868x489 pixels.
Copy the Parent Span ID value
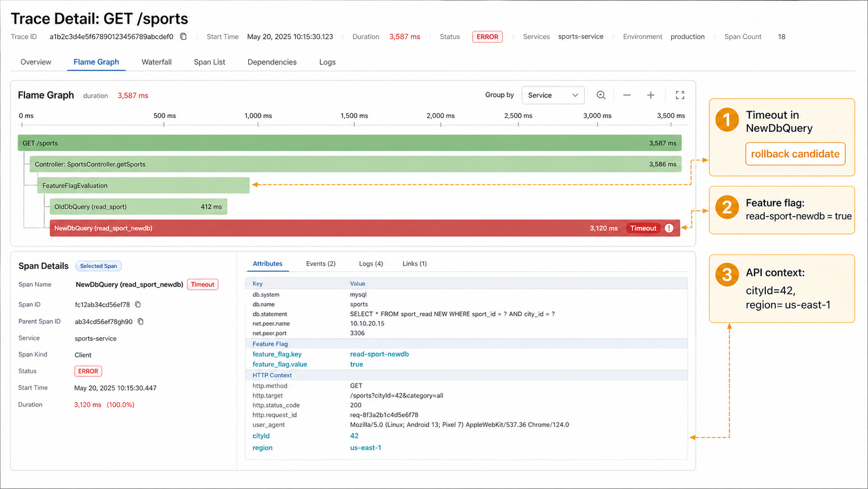tap(141, 322)
